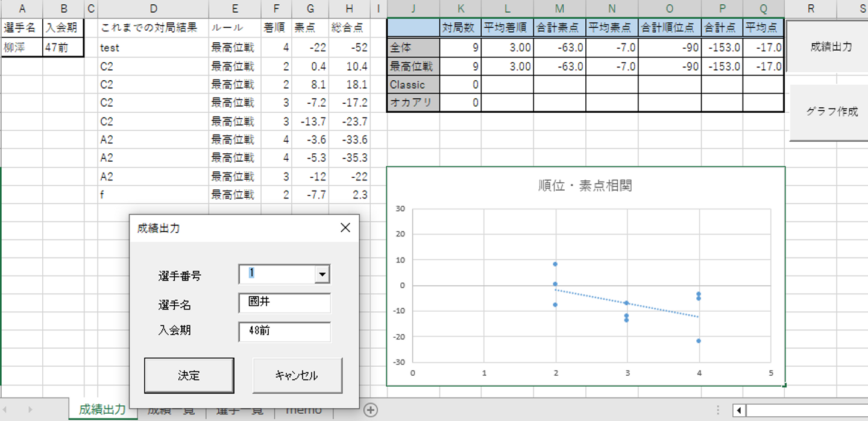Viewport: 868px width, 421px height.
Task: Click the horizontal scrollbar left arrow
Action: (739, 411)
